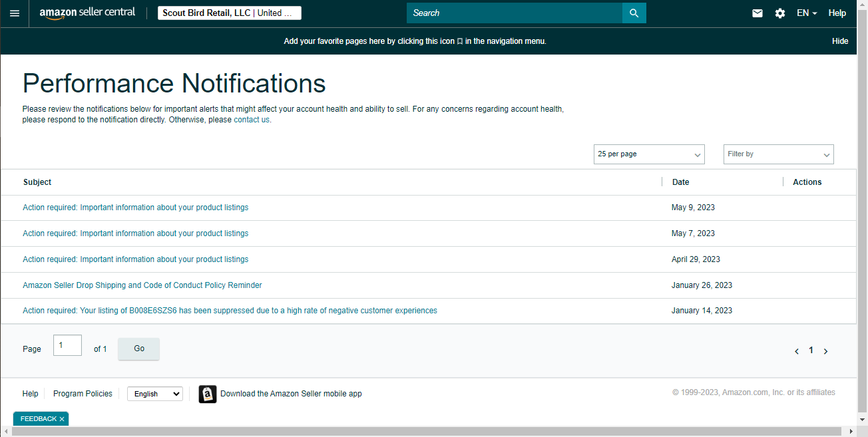Open the Filter by dropdown

tap(779, 154)
